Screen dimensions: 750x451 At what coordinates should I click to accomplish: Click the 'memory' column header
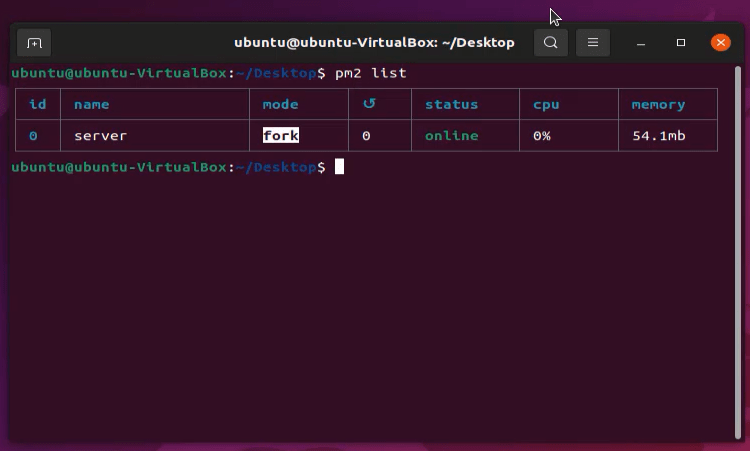pos(658,105)
